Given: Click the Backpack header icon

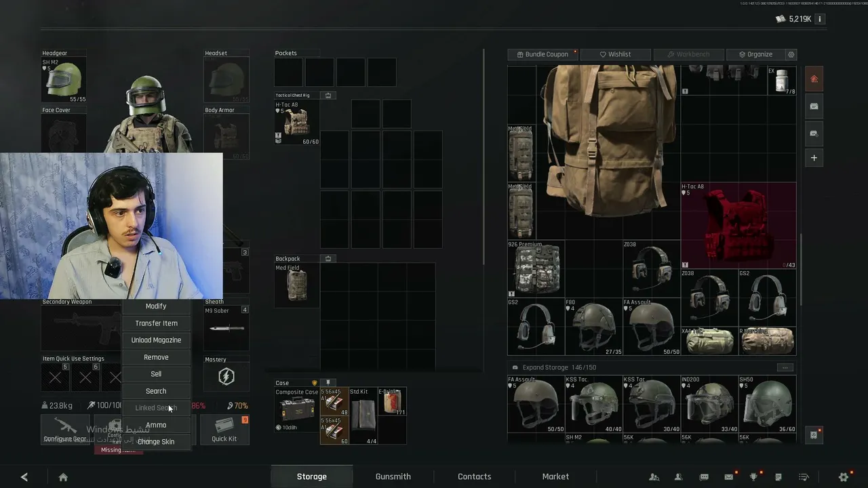Looking at the screenshot, I should 328,258.
